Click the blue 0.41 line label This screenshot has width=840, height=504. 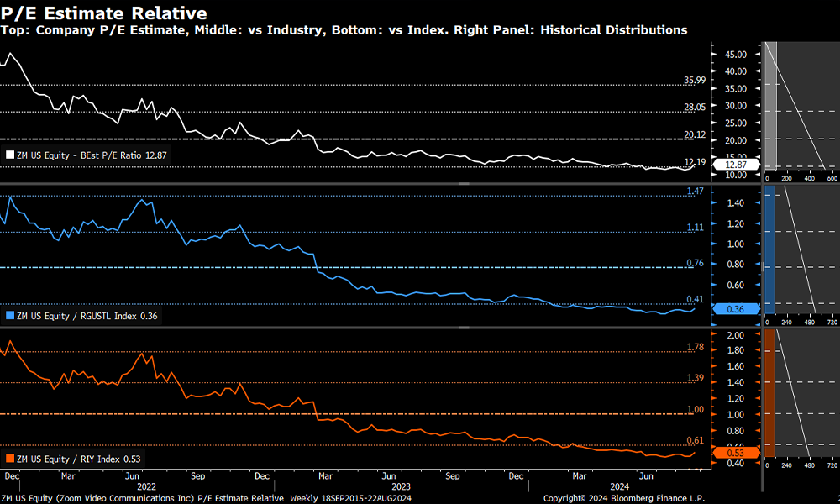click(x=696, y=299)
